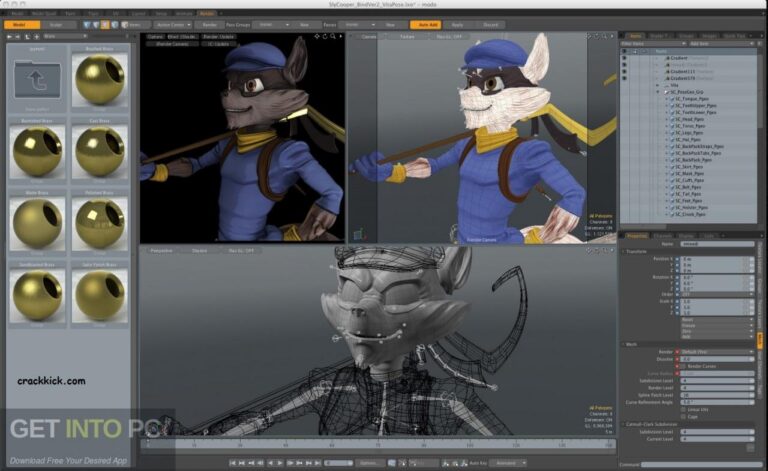The image size is (768, 471).
Task: Open Channels tab in properties panel
Action: click(663, 236)
